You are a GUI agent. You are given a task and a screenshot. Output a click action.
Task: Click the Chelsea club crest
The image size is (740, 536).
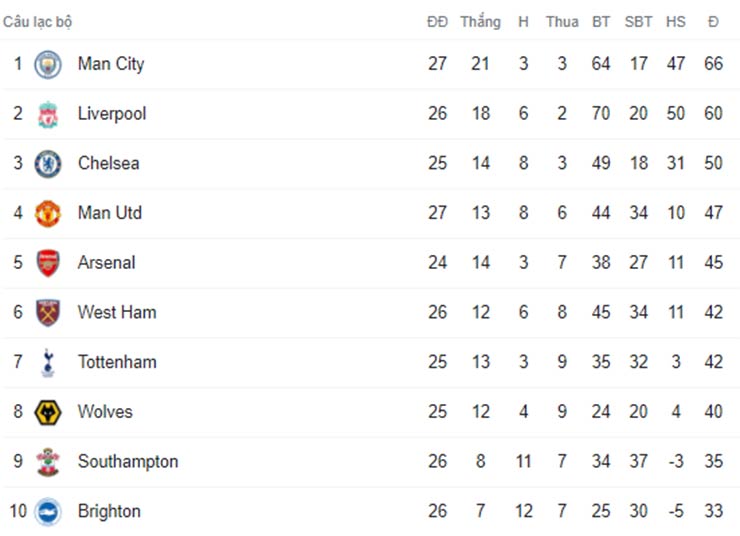tap(47, 164)
